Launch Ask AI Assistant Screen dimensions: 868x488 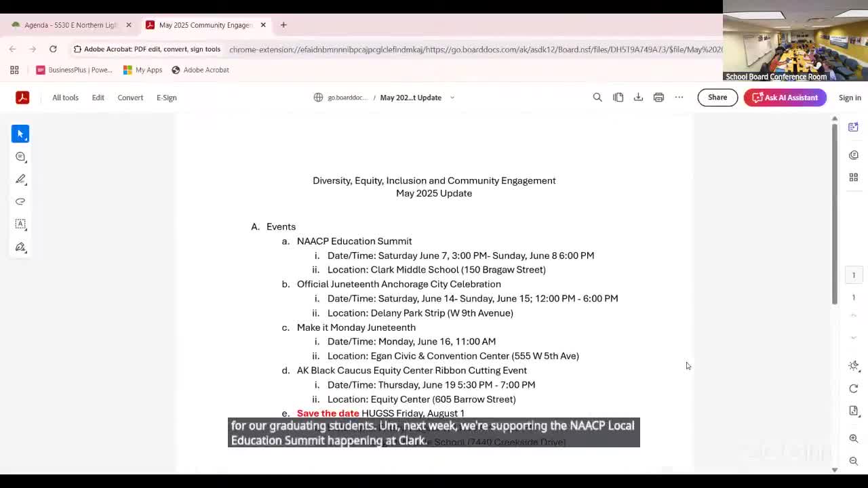click(x=785, y=98)
